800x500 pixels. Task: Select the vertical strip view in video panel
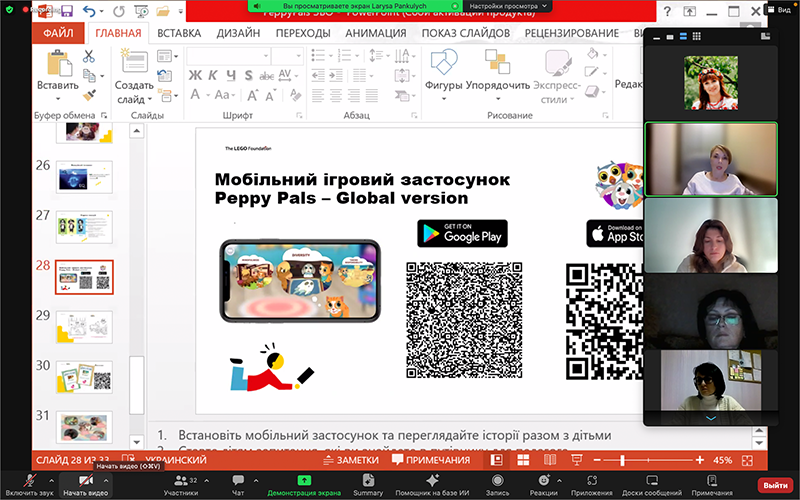pyautogui.click(x=683, y=37)
